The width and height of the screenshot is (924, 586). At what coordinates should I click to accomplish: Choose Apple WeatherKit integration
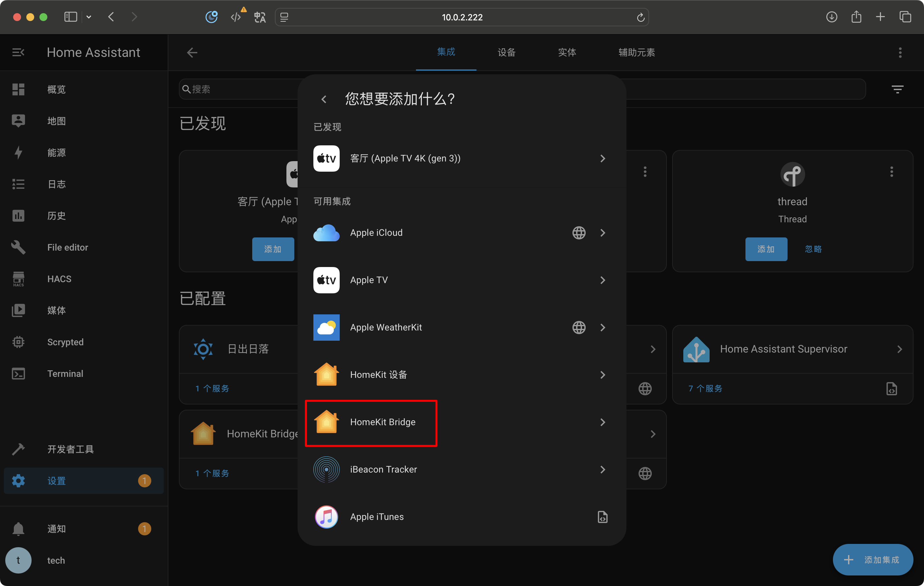(x=462, y=327)
